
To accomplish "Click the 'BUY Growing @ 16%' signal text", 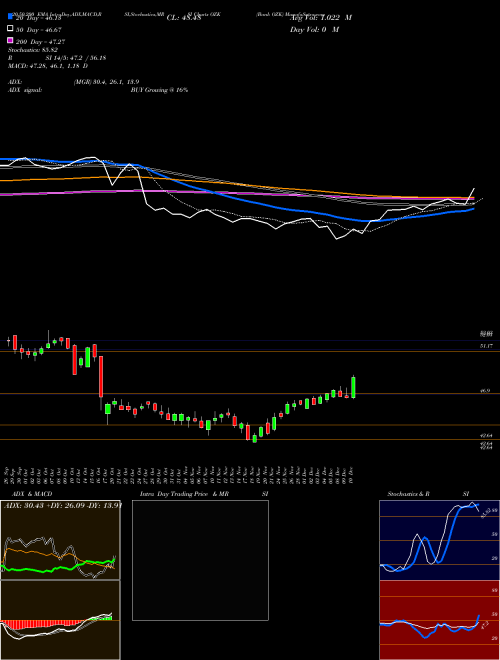I will point(159,90).
